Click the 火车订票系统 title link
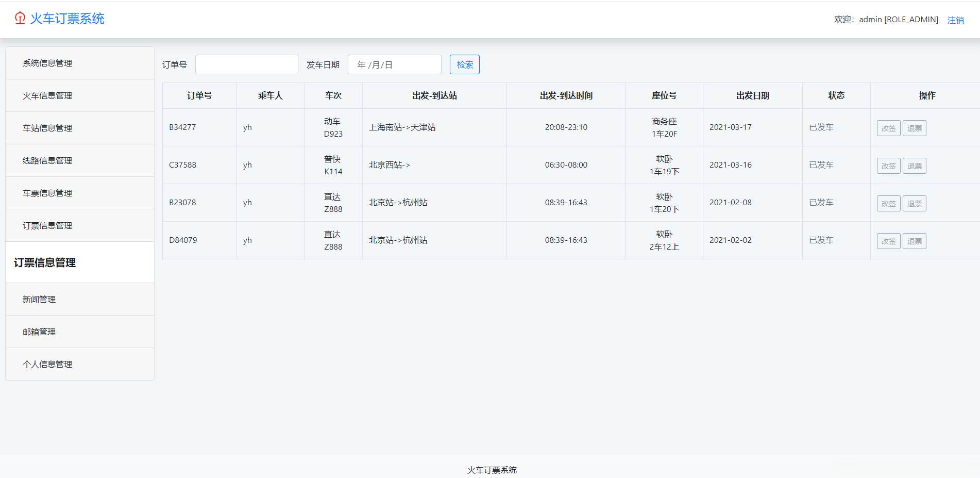This screenshot has width=980, height=478. (x=67, y=19)
